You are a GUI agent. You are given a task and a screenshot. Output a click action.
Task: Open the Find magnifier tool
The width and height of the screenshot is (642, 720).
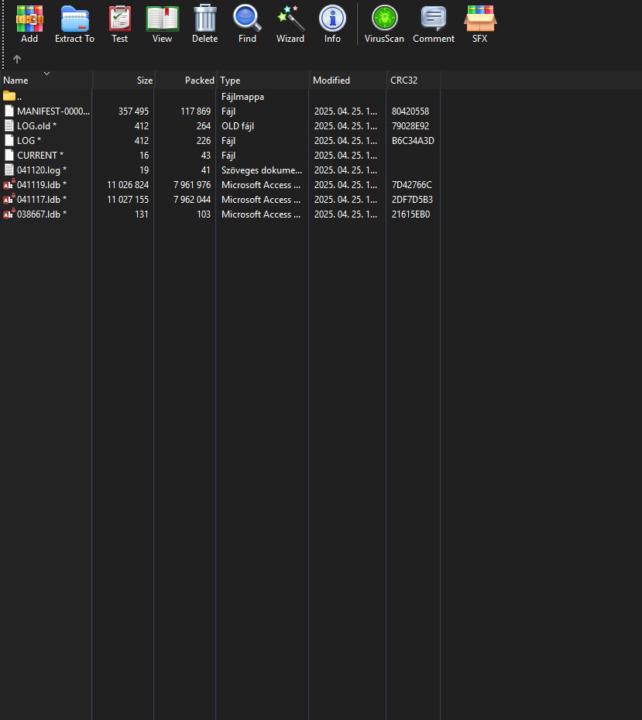(247, 23)
